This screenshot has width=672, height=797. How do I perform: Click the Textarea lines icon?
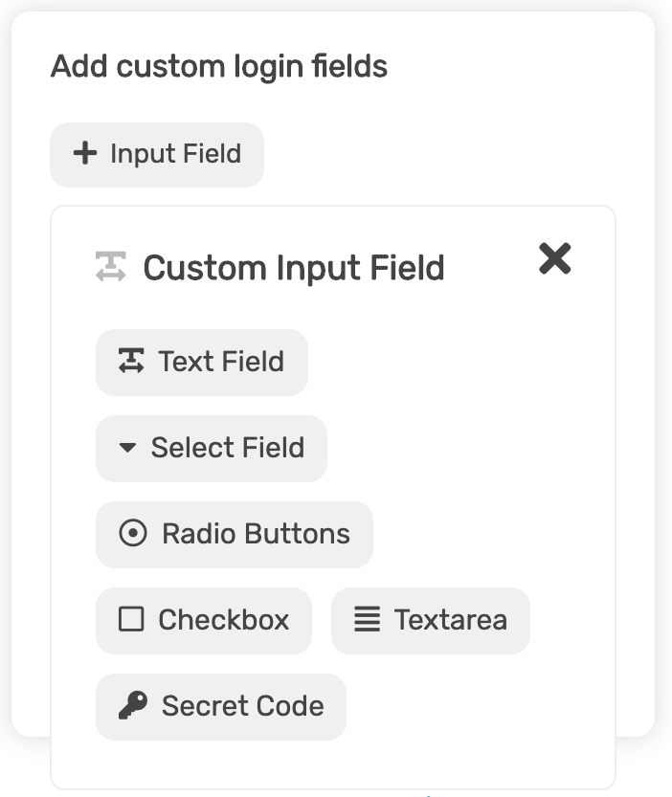(367, 619)
